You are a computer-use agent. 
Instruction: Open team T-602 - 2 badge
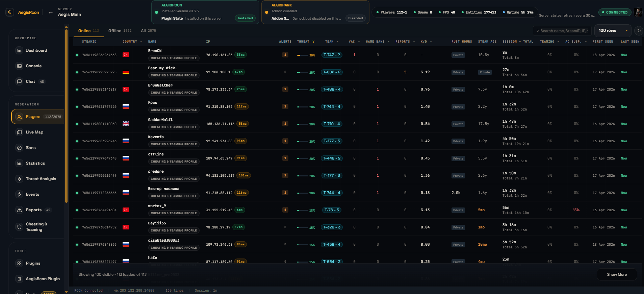coord(332,72)
